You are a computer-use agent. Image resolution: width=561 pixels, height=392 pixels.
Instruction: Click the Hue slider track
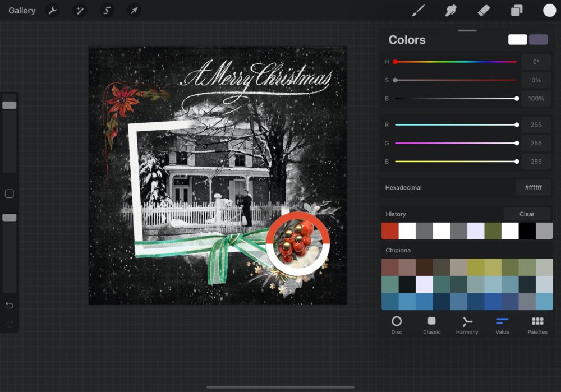point(456,62)
